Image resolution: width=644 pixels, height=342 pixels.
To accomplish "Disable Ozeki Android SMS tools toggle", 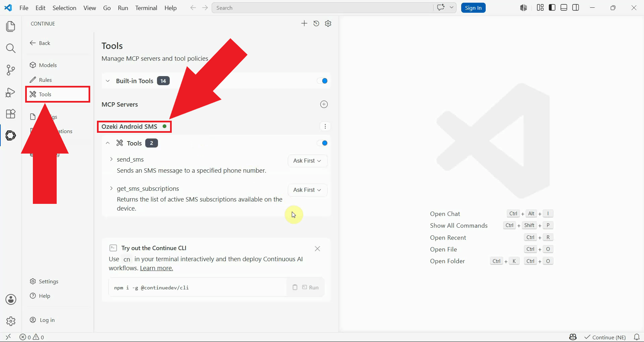I will pos(322,143).
